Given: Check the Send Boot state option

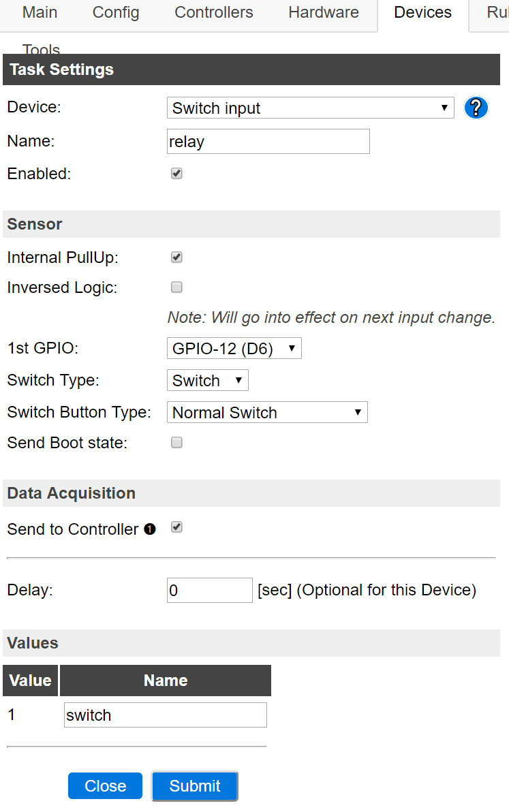Looking at the screenshot, I should click(176, 443).
